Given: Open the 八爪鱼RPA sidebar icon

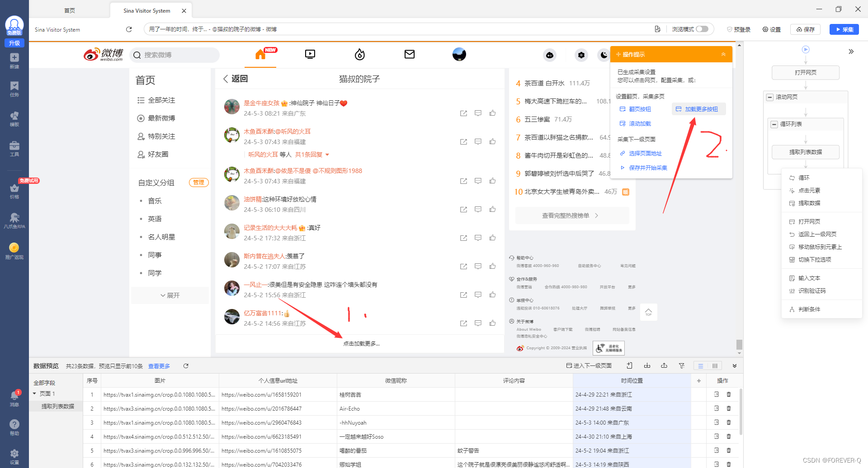Looking at the screenshot, I should [14, 221].
